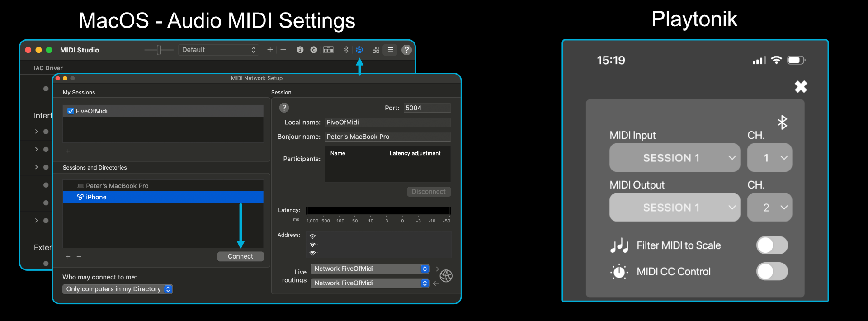This screenshot has height=321, width=868.
Task: Open the MIDI Output channel 2 dropdown
Action: click(769, 208)
